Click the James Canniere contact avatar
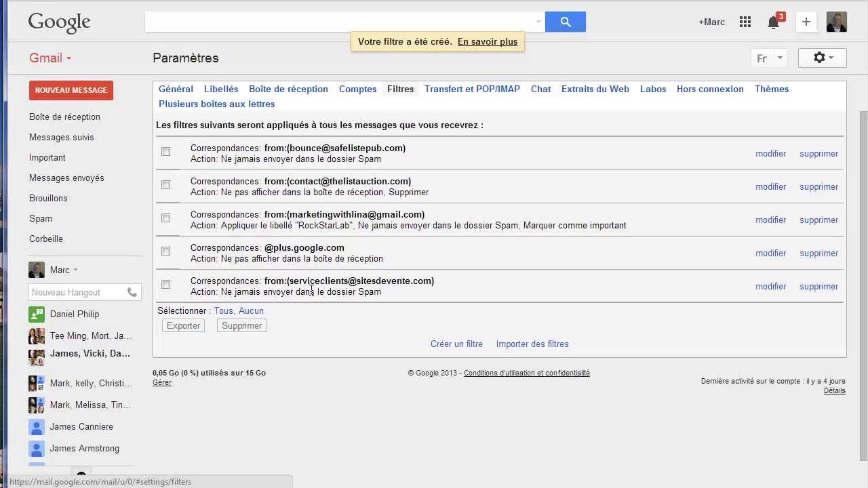 click(37, 427)
